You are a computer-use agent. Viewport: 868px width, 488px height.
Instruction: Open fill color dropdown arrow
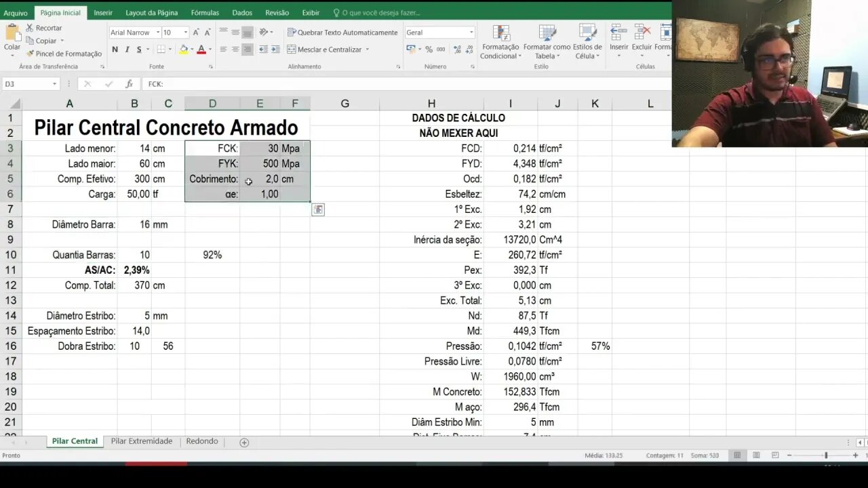192,49
